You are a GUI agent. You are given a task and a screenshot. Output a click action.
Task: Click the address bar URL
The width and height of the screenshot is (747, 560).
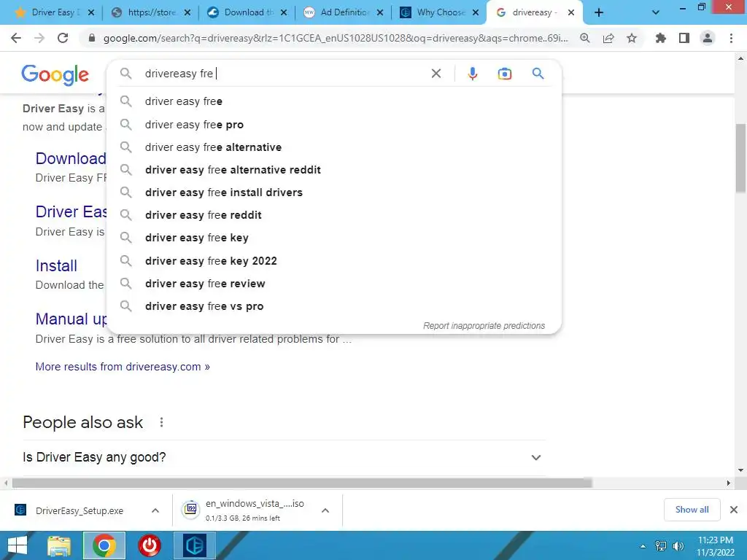[336, 38]
